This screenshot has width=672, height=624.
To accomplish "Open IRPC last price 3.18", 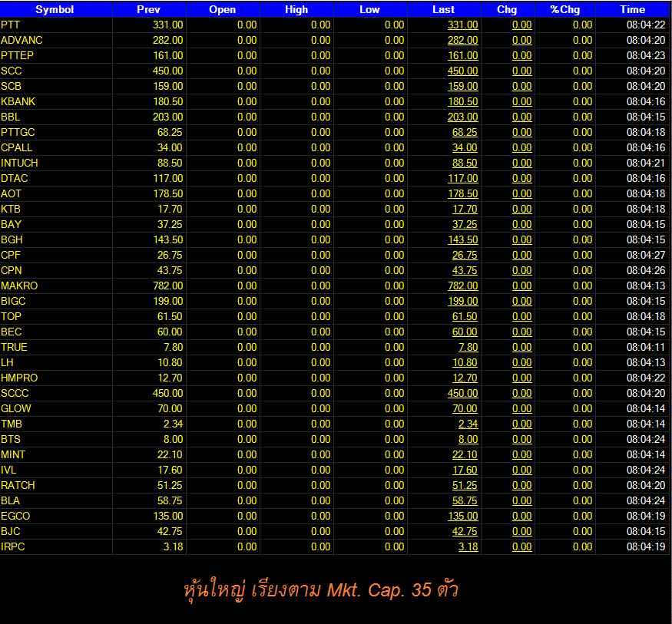I will 468,547.
